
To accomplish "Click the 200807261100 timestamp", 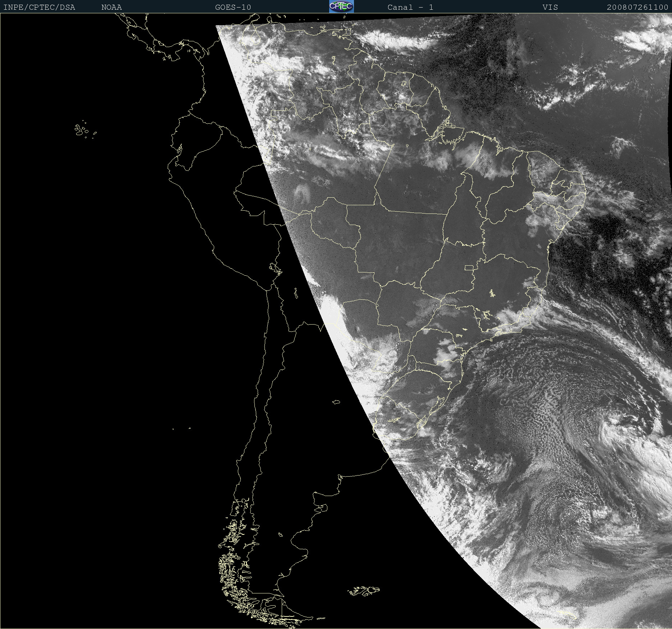I will (638, 7).
